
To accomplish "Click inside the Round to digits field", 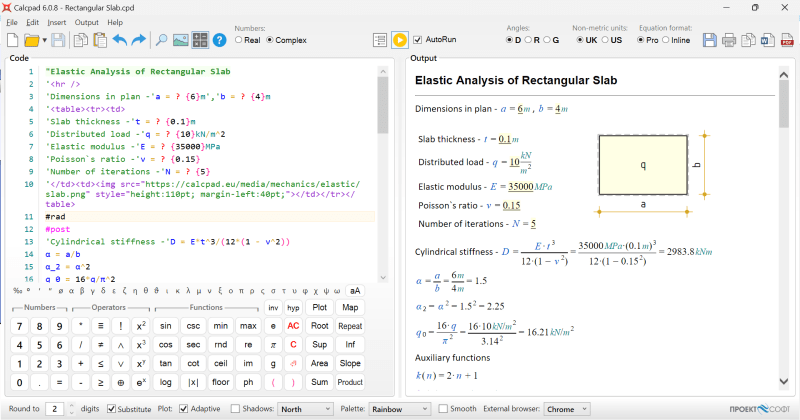I will click(55, 409).
